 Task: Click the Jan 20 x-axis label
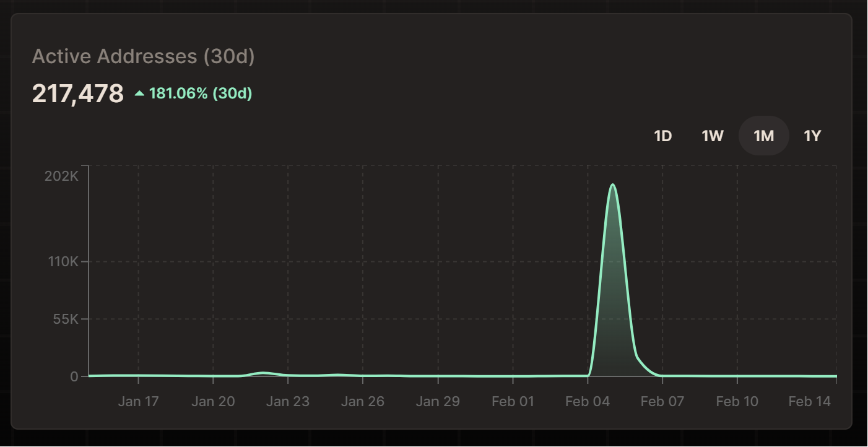pyautogui.click(x=213, y=401)
